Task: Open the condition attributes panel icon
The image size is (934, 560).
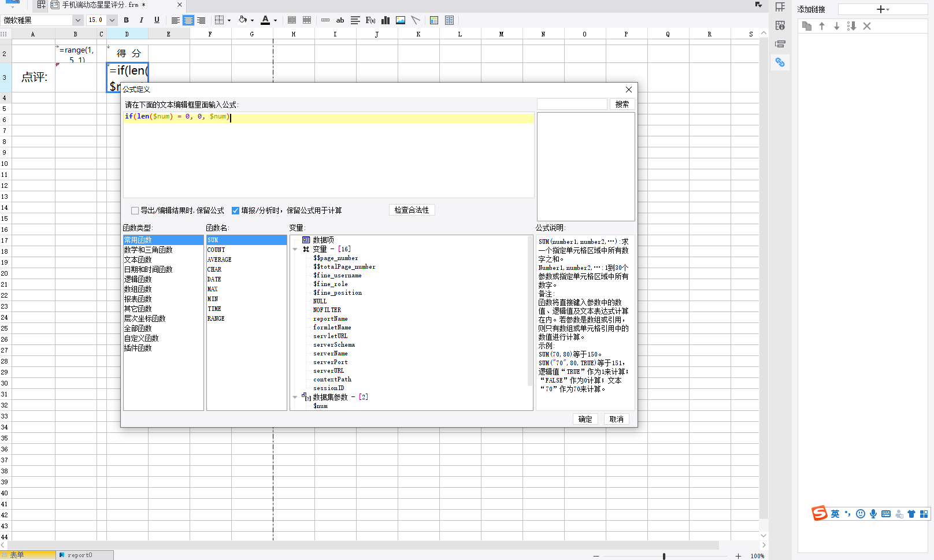Action: point(780,44)
